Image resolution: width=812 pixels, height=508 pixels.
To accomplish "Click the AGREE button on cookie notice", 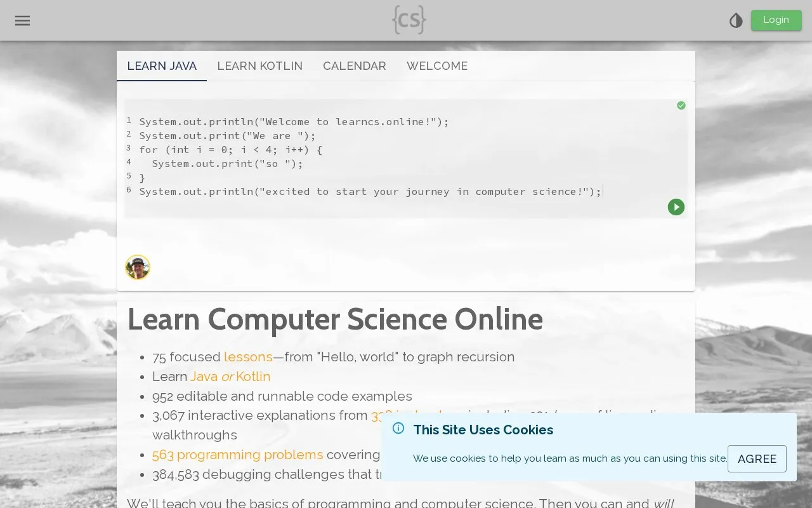I will point(757,458).
